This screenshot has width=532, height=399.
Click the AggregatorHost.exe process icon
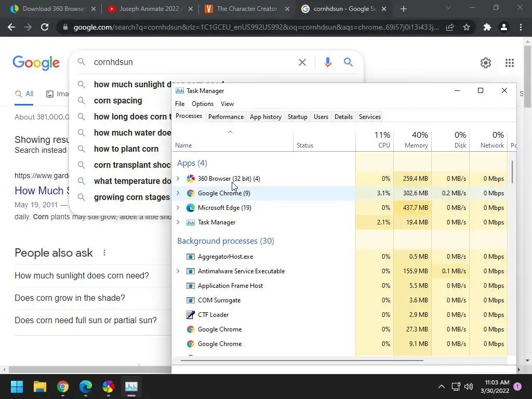pos(191,257)
